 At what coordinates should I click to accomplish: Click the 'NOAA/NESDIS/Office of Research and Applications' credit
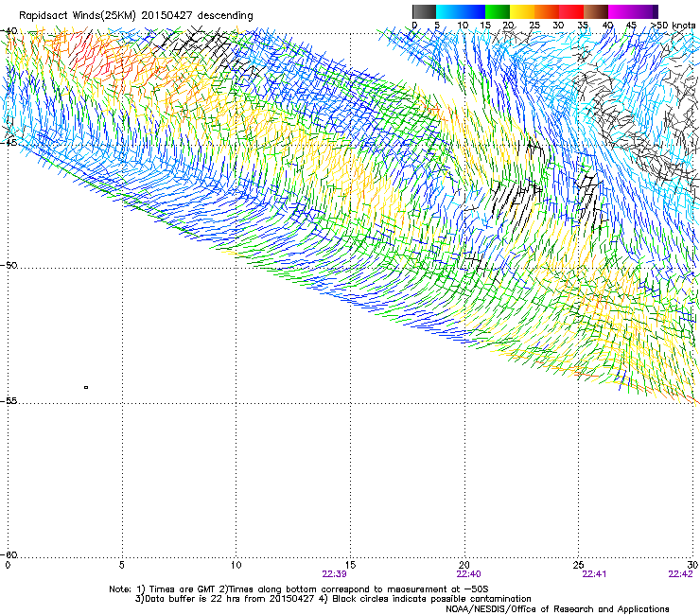tap(557, 609)
